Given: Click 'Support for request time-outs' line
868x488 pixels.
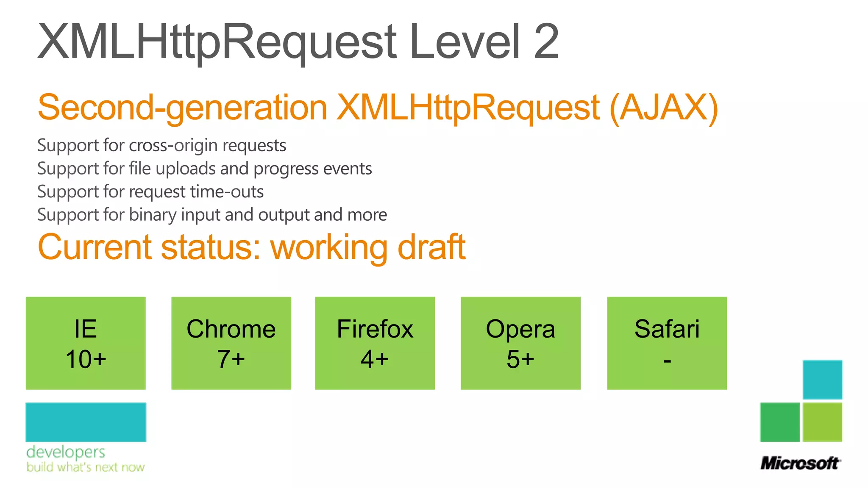Looking at the screenshot, I should pyautogui.click(x=150, y=191).
